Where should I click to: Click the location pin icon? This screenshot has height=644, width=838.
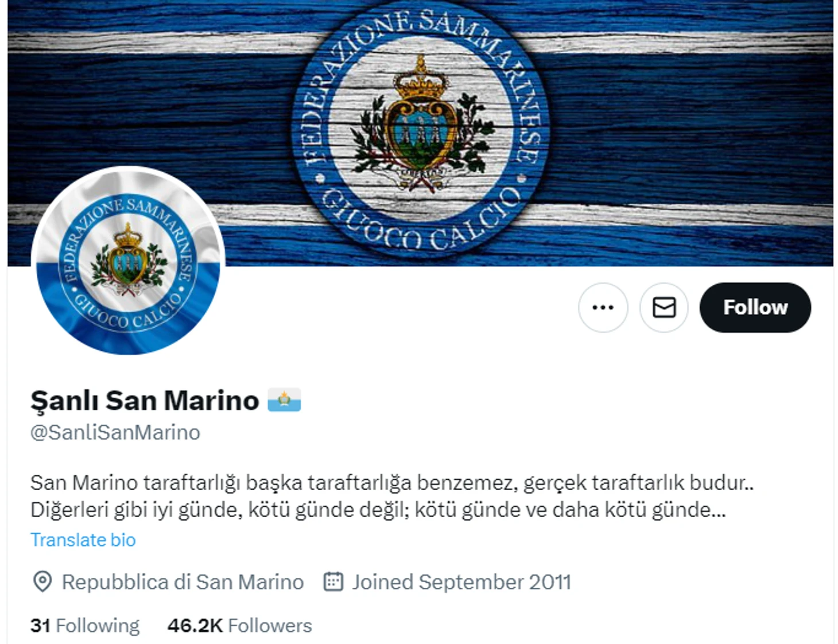click(x=42, y=581)
